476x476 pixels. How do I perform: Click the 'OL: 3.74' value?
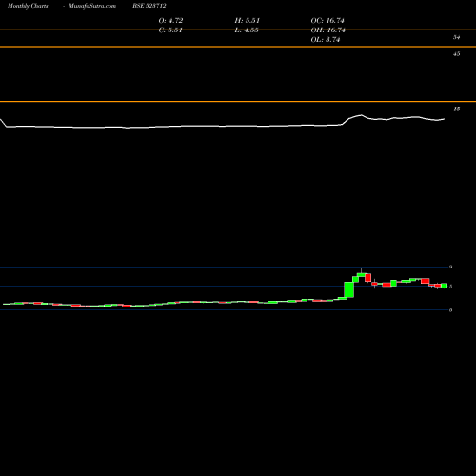click(x=326, y=40)
